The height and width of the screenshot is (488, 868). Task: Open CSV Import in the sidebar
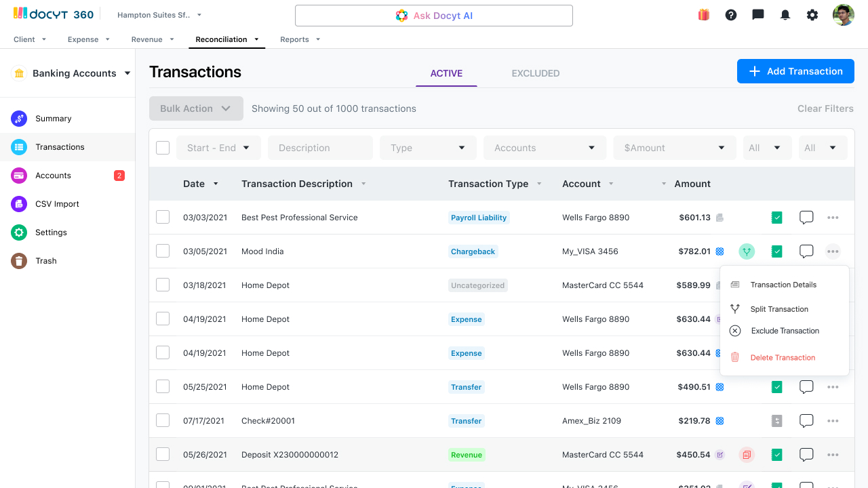click(67, 204)
